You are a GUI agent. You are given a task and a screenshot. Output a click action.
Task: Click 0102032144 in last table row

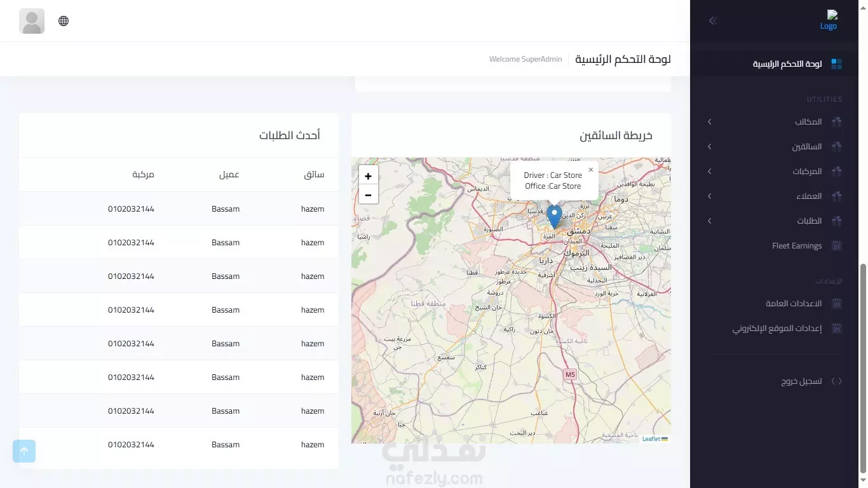pyautogui.click(x=131, y=445)
